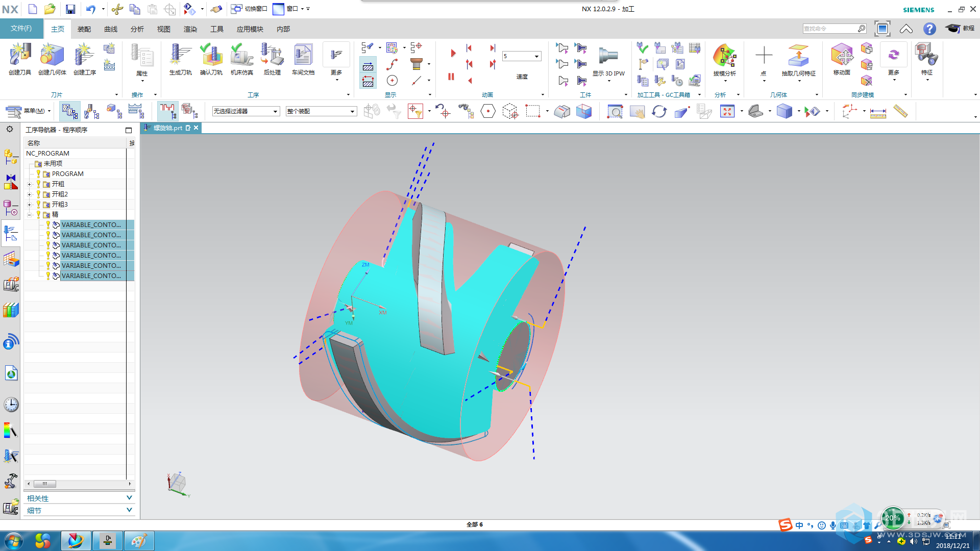
Task: Click the 切换窗口 button
Action: pos(249,9)
